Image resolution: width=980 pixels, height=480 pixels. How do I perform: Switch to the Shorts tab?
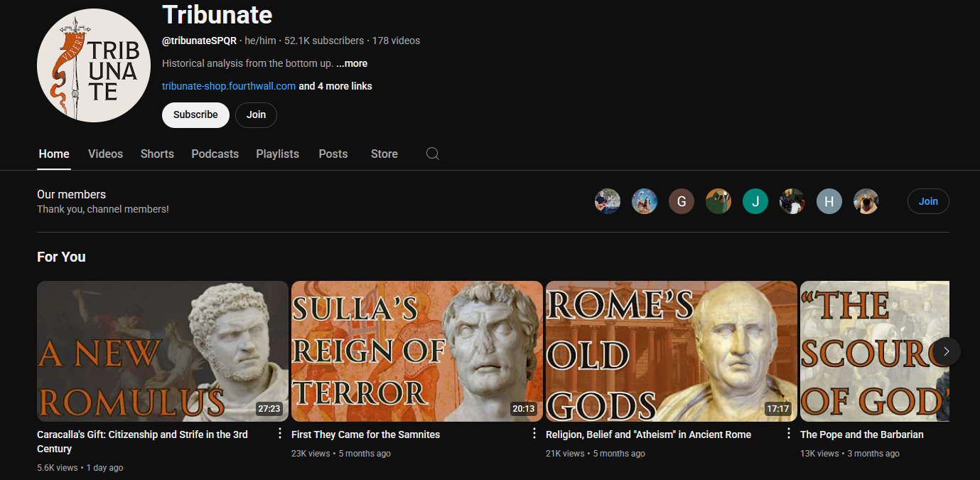point(157,154)
